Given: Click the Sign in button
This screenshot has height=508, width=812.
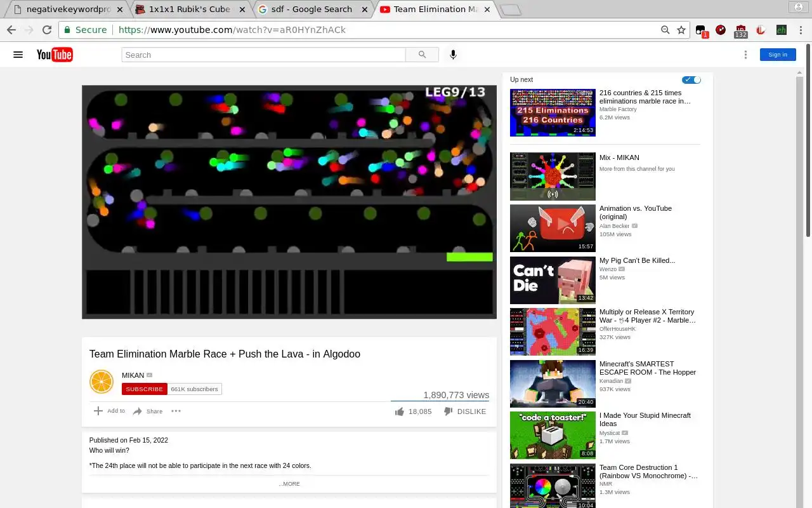Looking at the screenshot, I should (778, 55).
